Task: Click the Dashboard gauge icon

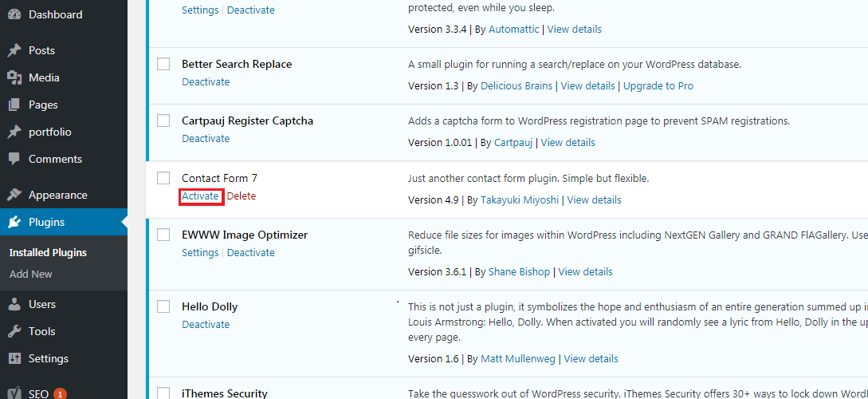Action: tap(14, 14)
